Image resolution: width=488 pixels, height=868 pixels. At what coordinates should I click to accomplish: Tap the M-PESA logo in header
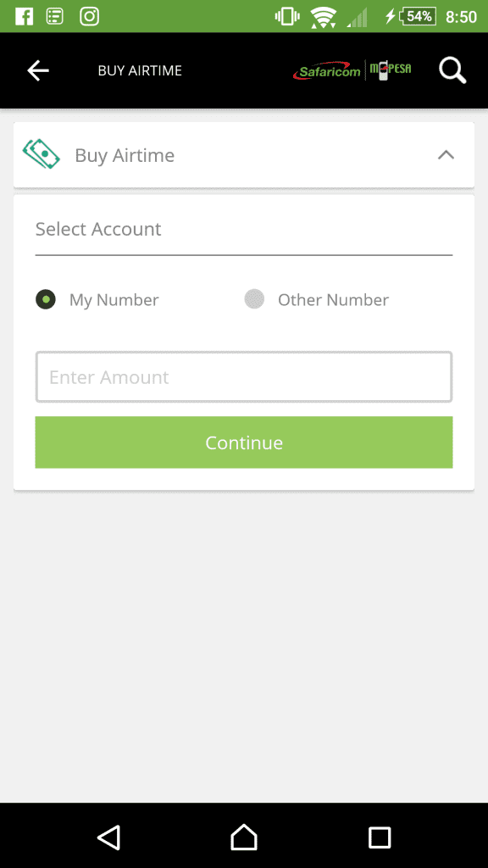click(x=390, y=70)
